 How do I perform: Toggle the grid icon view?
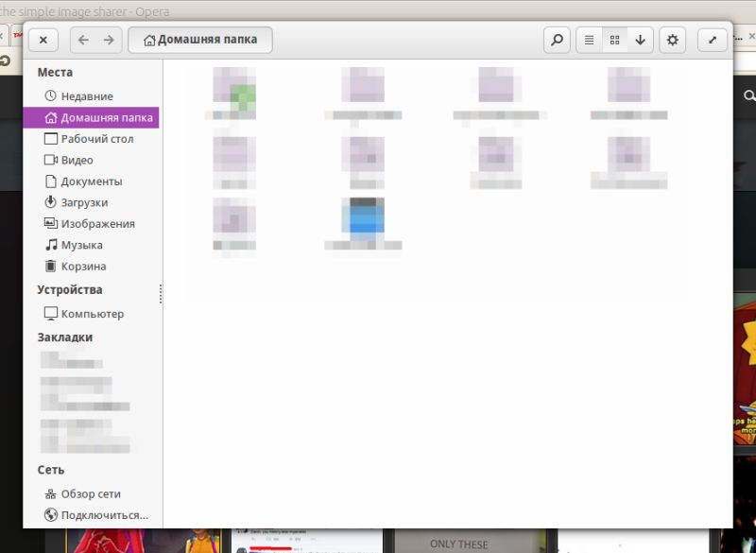click(x=615, y=40)
